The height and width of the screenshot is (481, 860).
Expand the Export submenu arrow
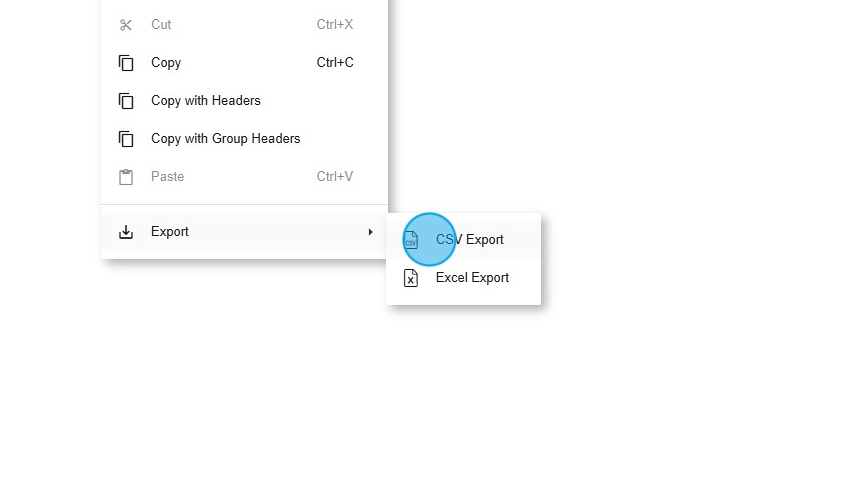(371, 232)
